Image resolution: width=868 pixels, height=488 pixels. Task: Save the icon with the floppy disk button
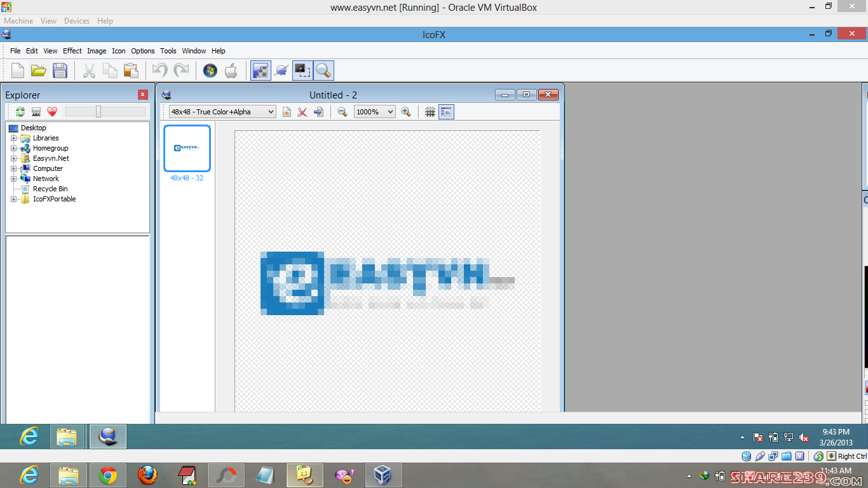point(60,71)
